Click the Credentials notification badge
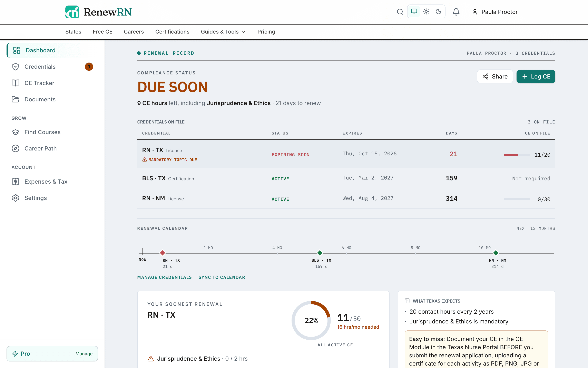This screenshot has width=588, height=368. [89, 67]
